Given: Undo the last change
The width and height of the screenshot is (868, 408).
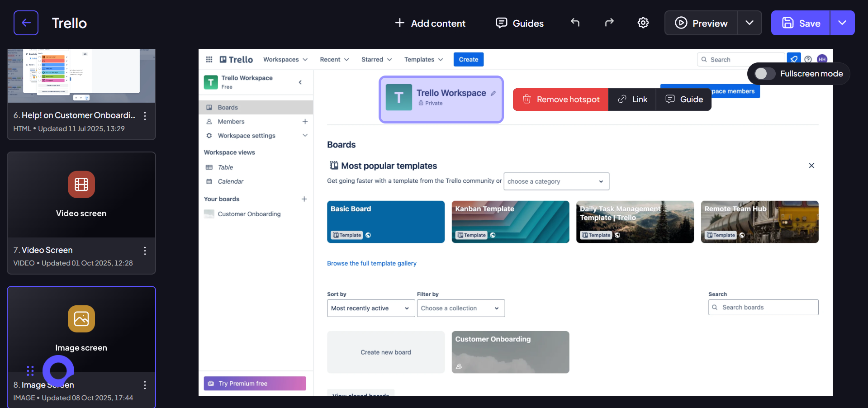Looking at the screenshot, I should 575,23.
